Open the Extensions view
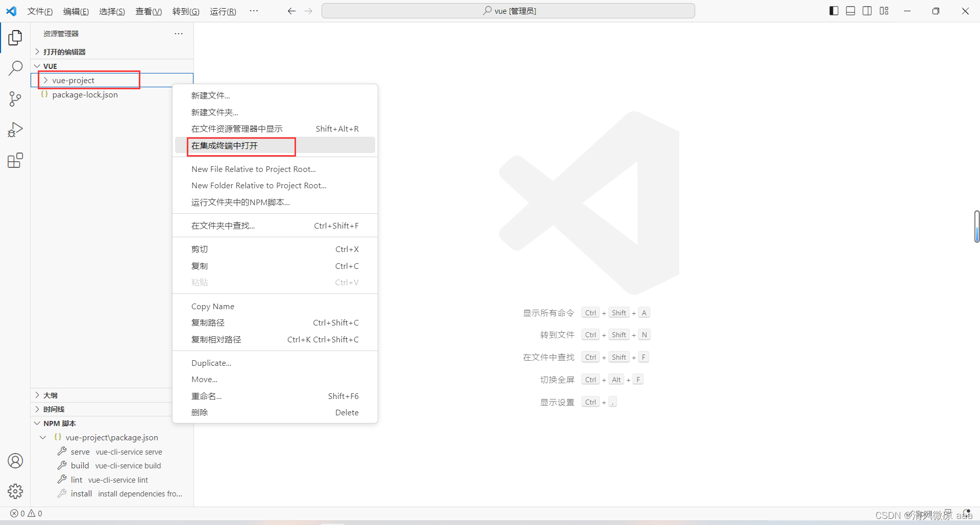This screenshot has width=980, height=525. pos(15,160)
